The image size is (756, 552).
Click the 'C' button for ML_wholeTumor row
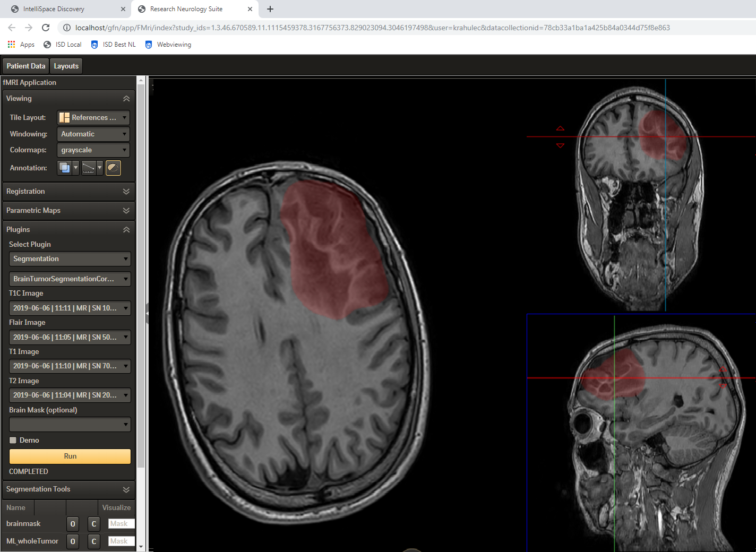94,541
